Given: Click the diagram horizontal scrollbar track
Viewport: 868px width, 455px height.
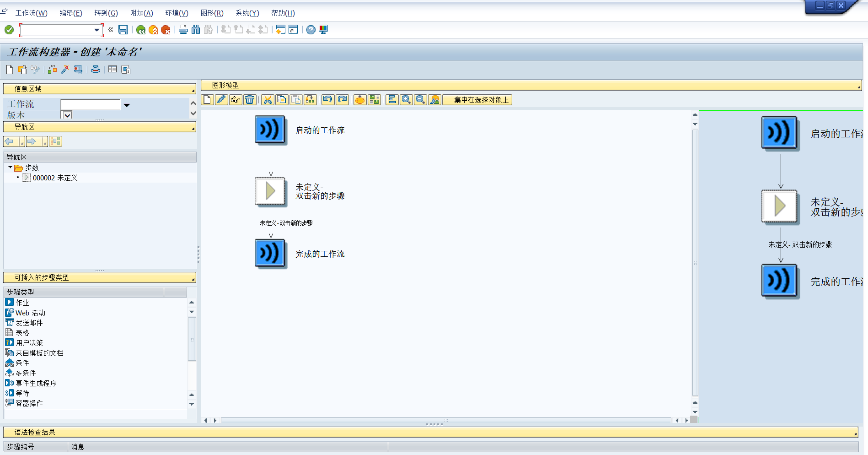Looking at the screenshot, I should click(x=445, y=420).
